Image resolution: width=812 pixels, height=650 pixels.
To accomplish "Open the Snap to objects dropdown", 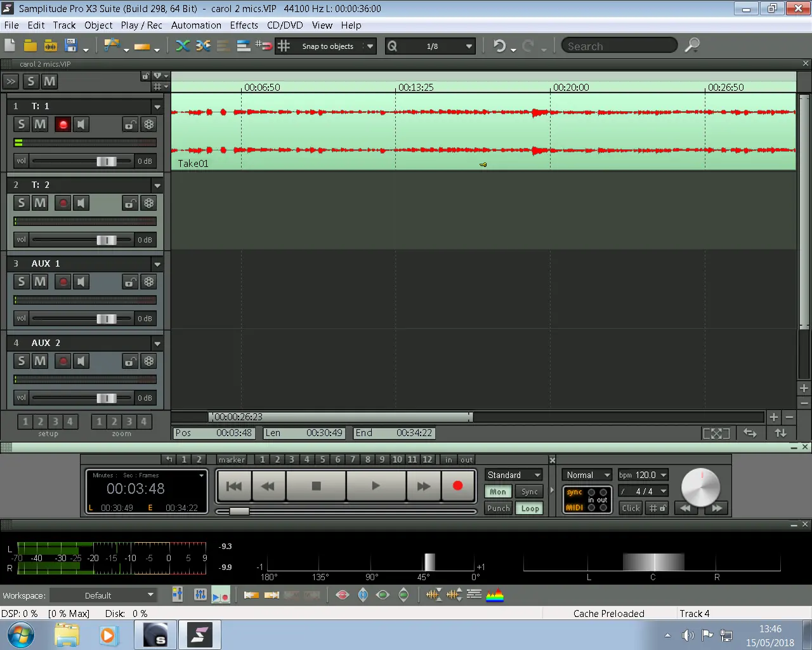I will [370, 46].
